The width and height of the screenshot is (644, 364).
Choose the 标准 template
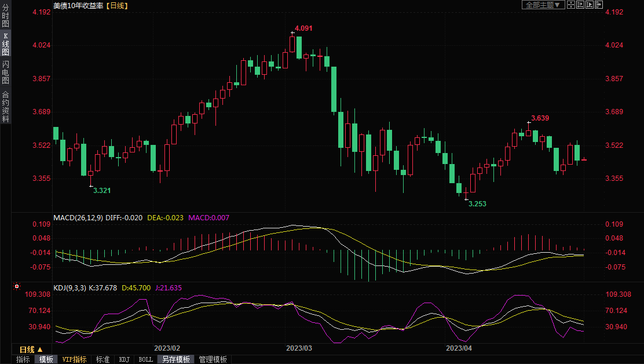[103, 359]
